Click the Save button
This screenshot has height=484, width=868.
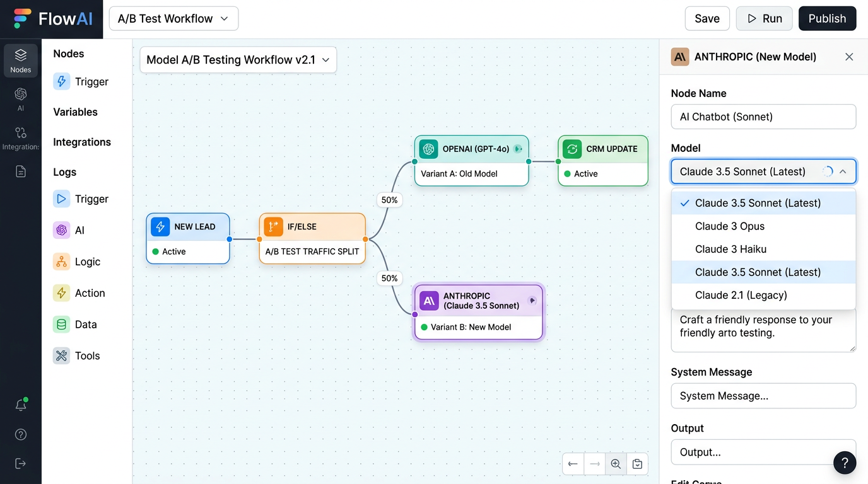tap(707, 18)
